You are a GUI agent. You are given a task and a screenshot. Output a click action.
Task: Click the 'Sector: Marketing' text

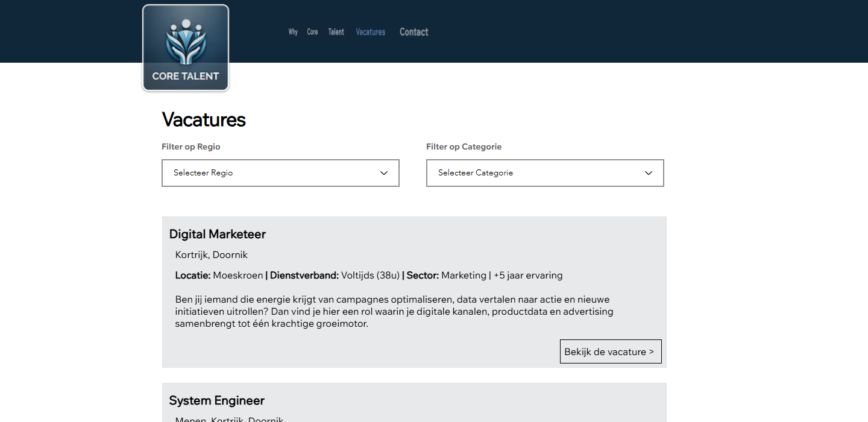[x=447, y=275]
